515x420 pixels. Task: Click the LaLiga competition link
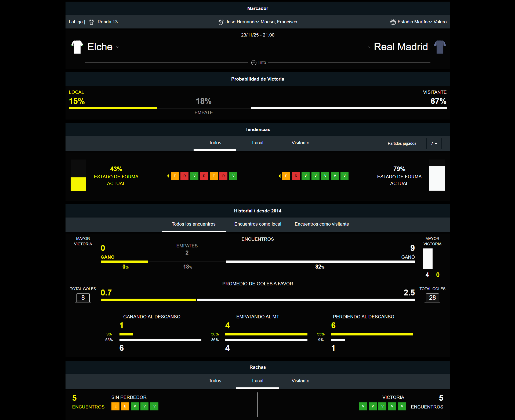point(75,22)
